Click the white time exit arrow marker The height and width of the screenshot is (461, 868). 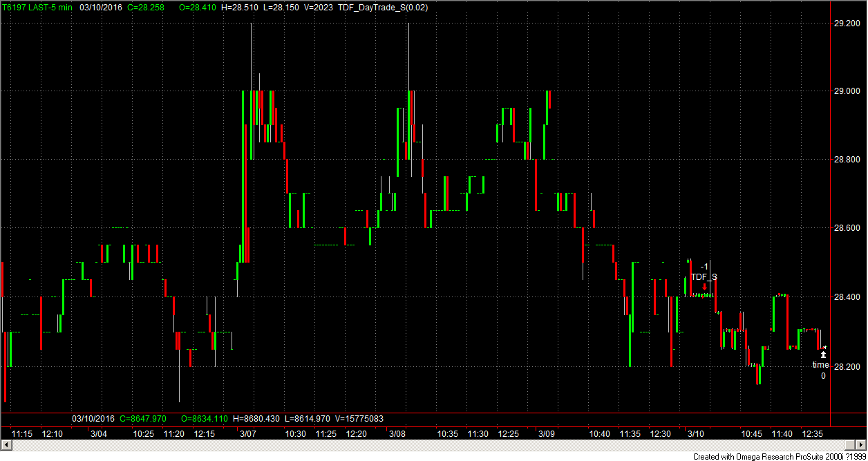coord(822,355)
